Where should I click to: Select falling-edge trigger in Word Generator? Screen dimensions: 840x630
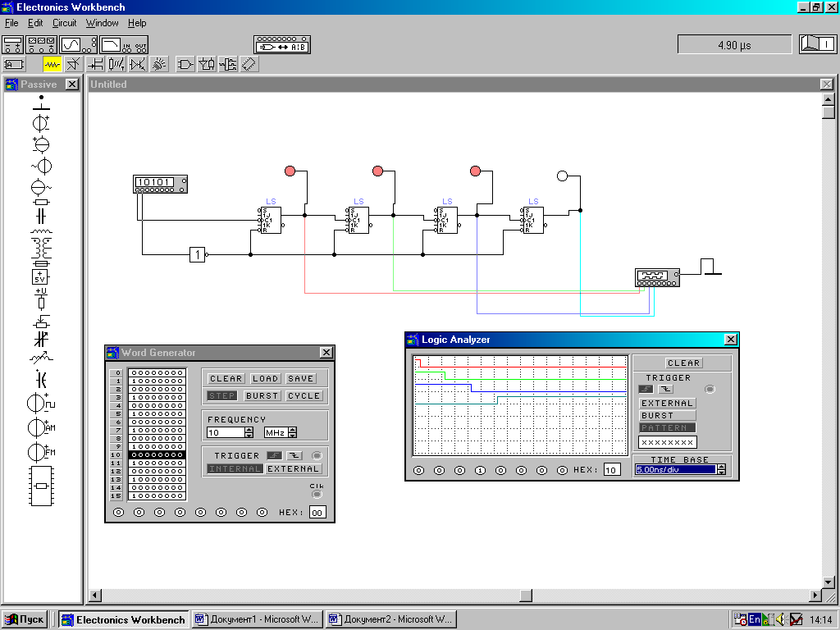(x=294, y=456)
